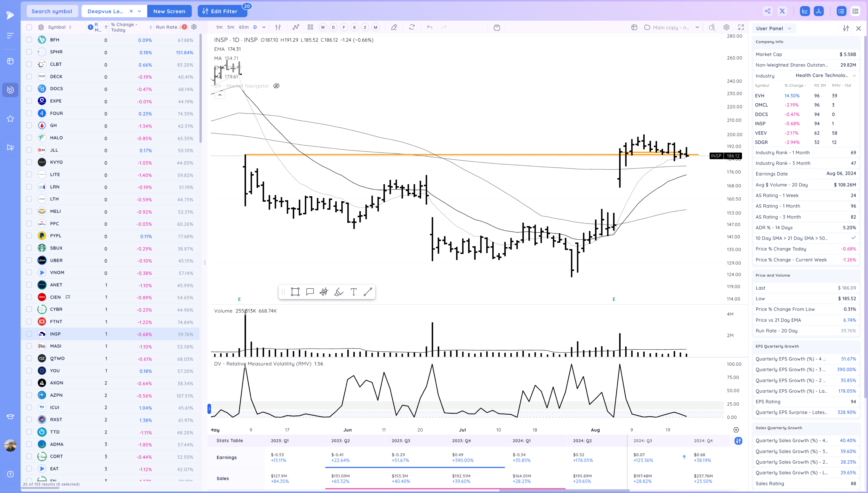Switch to list view icon
The image size is (868, 493).
pyautogui.click(x=841, y=11)
